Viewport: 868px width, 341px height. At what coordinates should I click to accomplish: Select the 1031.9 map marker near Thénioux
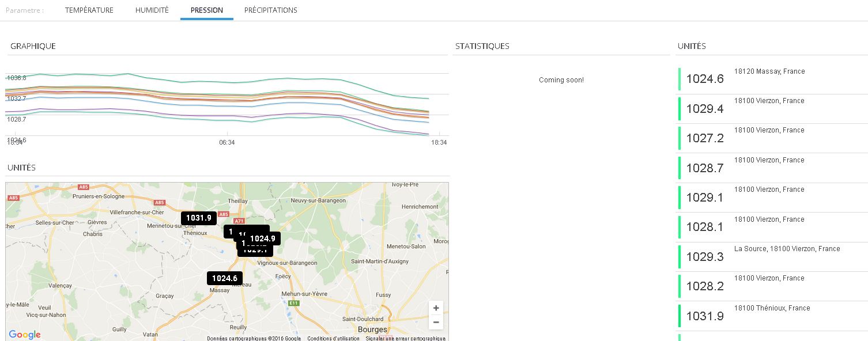pos(199,218)
